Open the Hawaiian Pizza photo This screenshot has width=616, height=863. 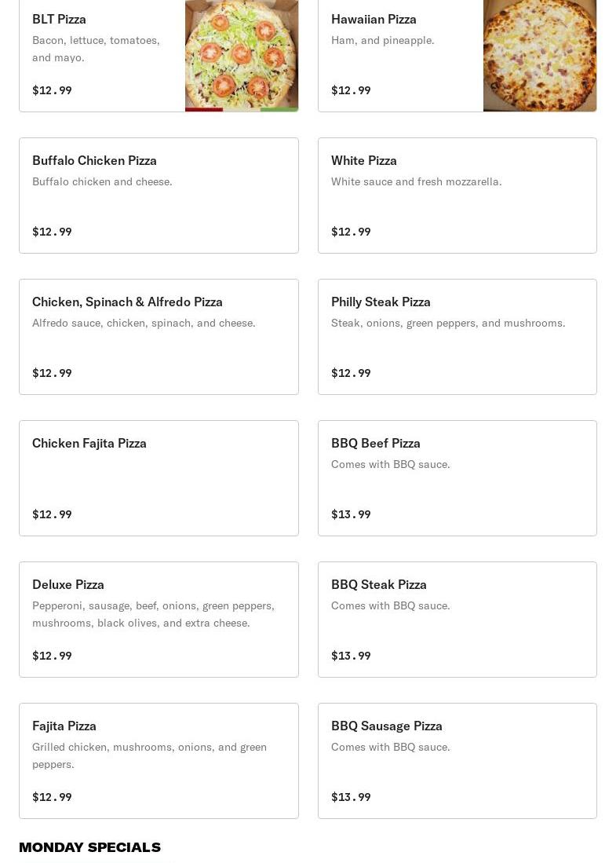(539, 55)
